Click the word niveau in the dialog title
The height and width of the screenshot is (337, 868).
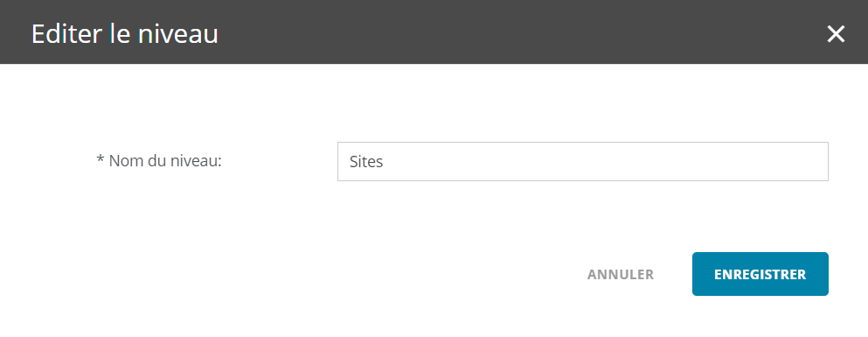click(x=177, y=34)
